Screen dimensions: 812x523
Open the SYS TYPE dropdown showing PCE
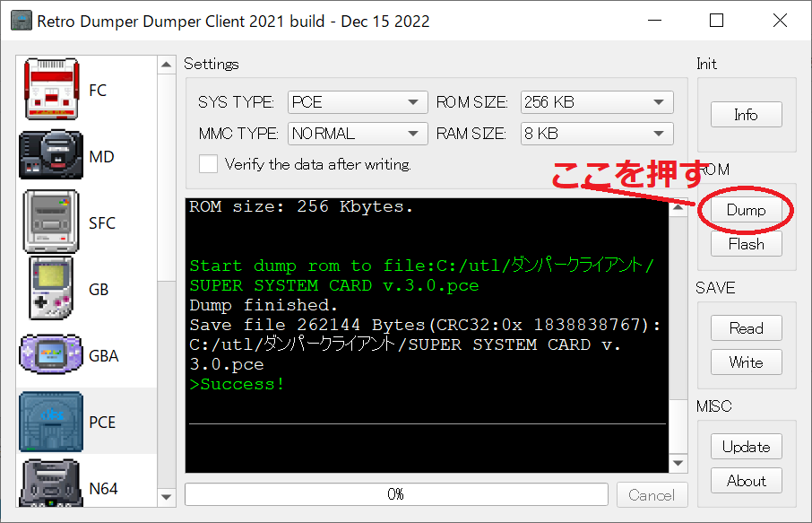point(358,102)
